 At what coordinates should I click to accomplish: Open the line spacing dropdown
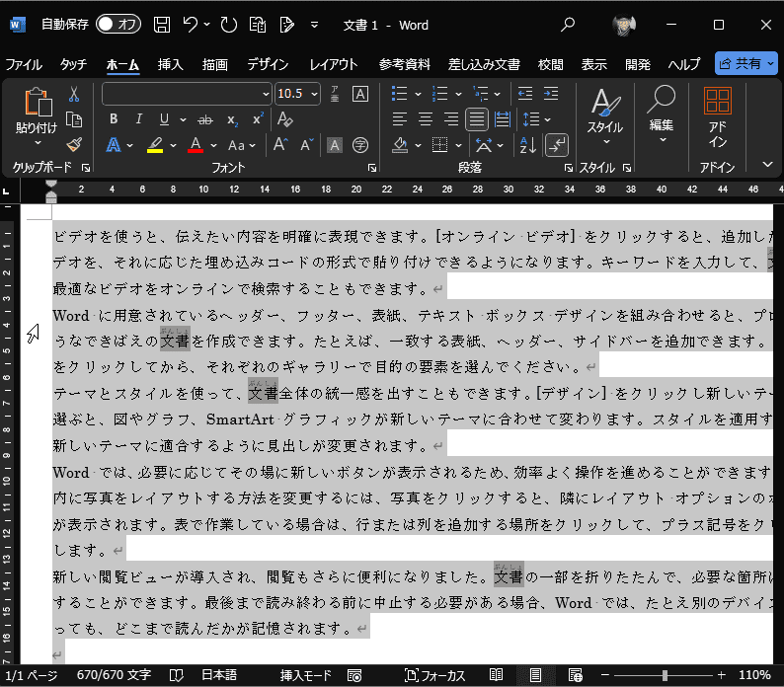(x=536, y=119)
